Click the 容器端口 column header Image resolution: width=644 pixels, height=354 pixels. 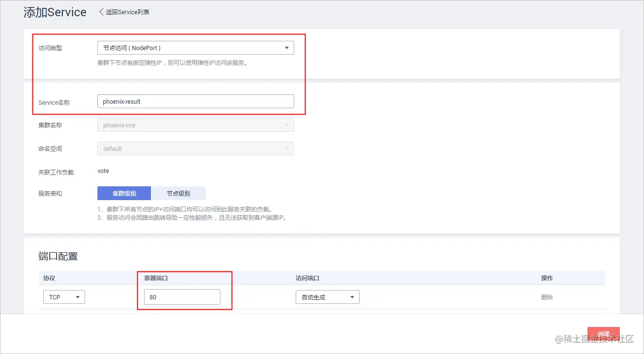point(156,278)
